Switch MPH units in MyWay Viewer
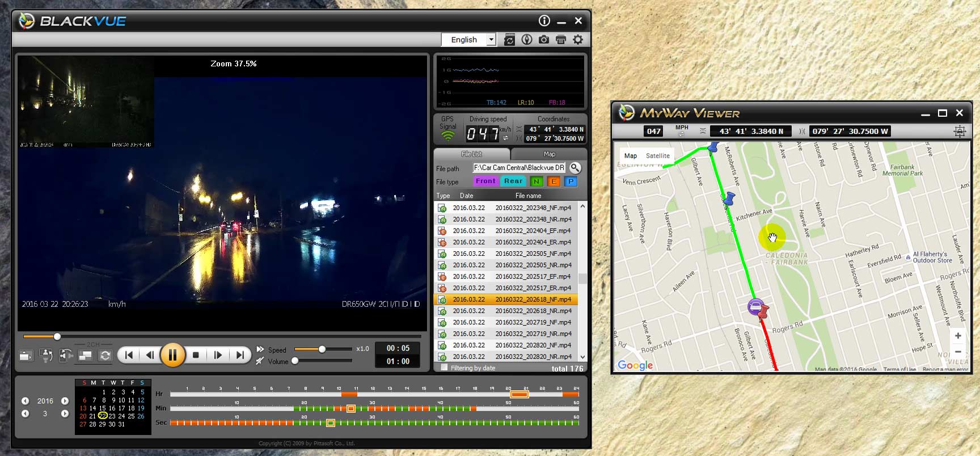The width and height of the screenshot is (980, 456). coord(682,130)
